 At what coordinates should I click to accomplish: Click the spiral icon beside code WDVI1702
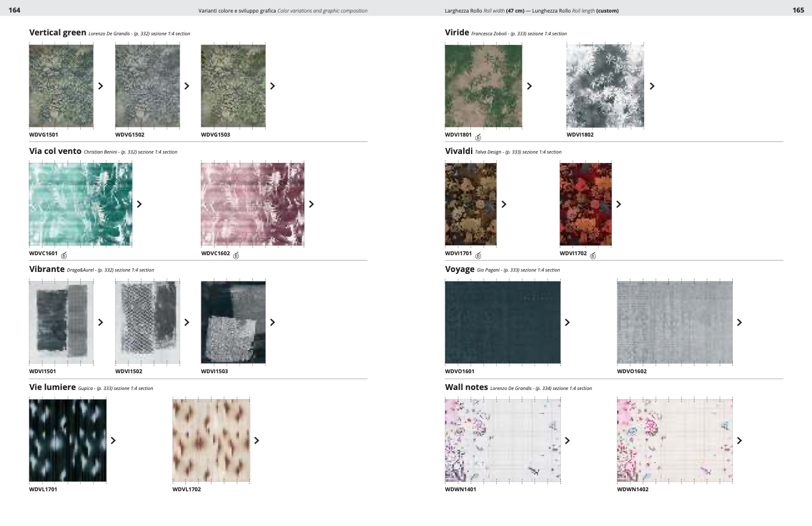[593, 256]
